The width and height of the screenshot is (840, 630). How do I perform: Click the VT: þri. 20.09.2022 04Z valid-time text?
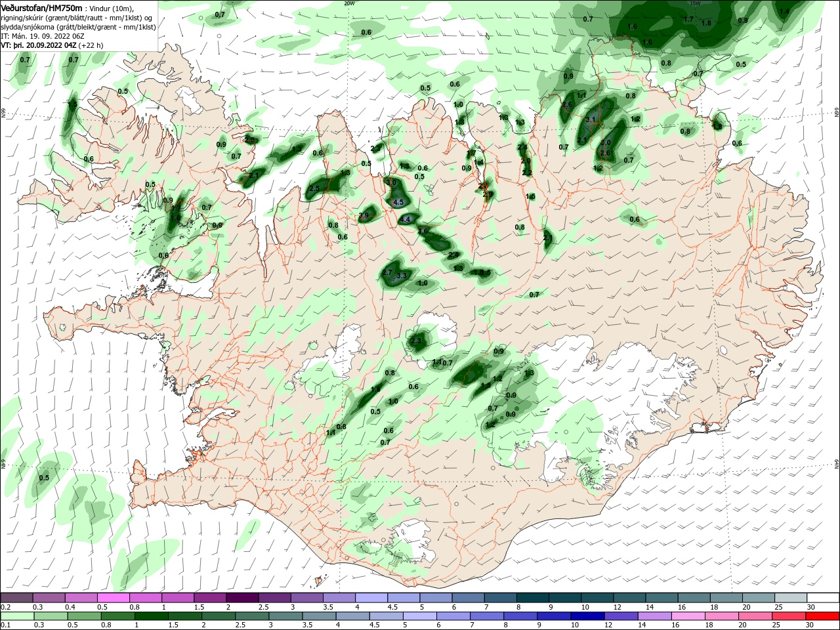click(39, 45)
